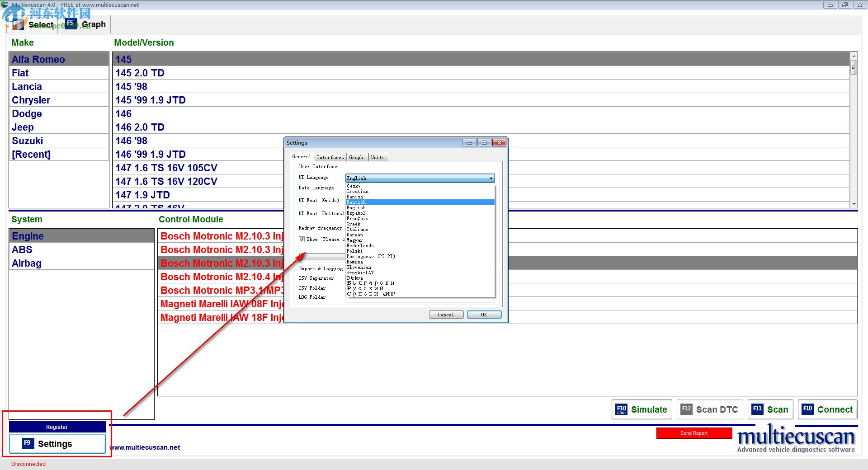Switch to the Interfaces settings tab
The image size is (868, 470).
click(330, 157)
